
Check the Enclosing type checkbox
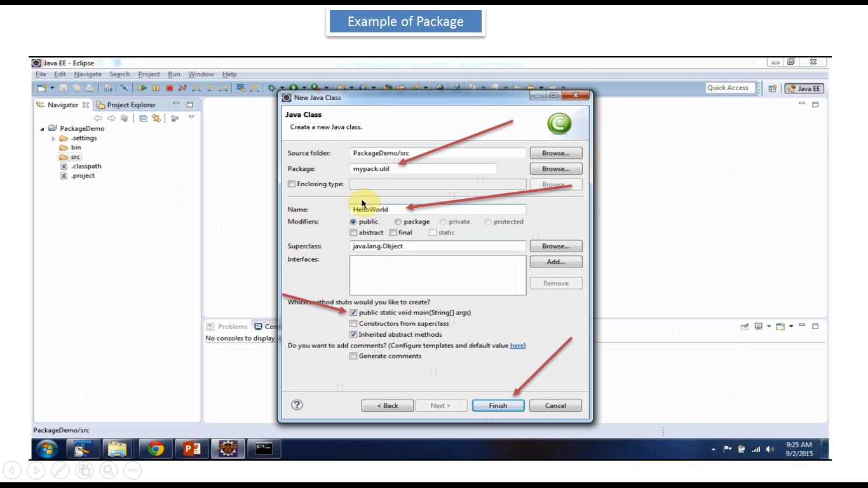(x=292, y=184)
